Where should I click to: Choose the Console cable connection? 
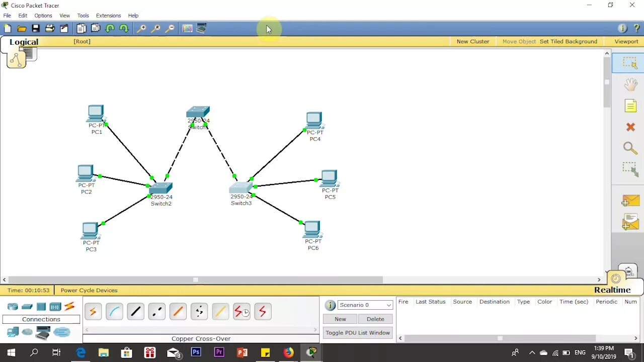coord(114,312)
